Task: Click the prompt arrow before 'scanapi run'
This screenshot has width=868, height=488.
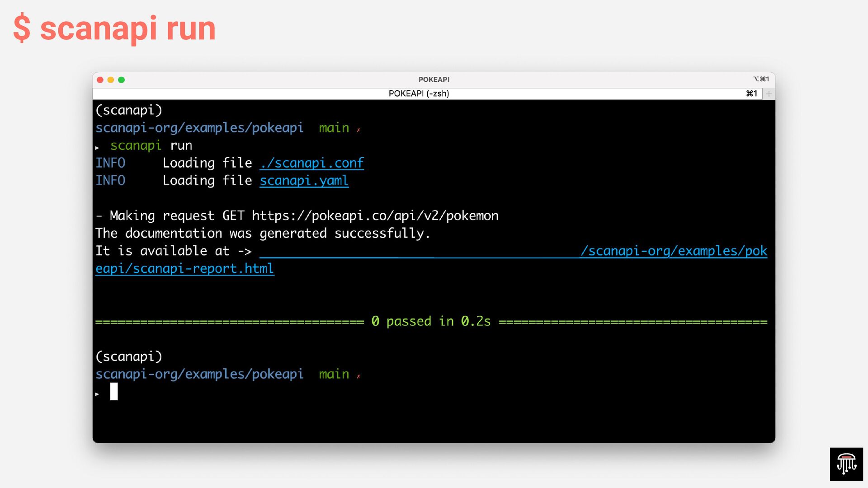Action: pyautogui.click(x=97, y=148)
